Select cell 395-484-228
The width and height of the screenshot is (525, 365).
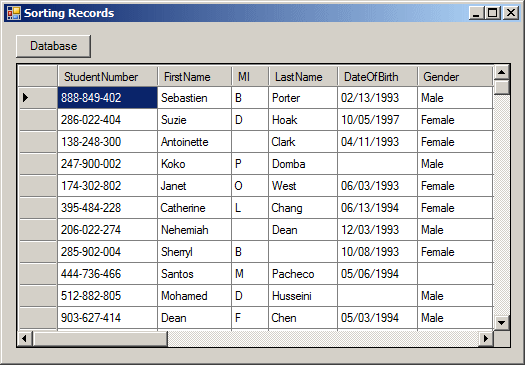[107, 208]
